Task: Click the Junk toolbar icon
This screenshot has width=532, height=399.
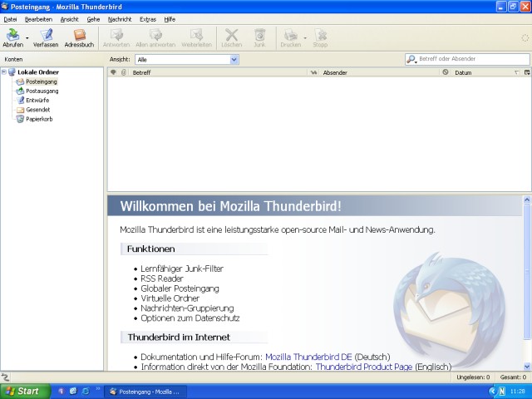Action: coord(259,37)
